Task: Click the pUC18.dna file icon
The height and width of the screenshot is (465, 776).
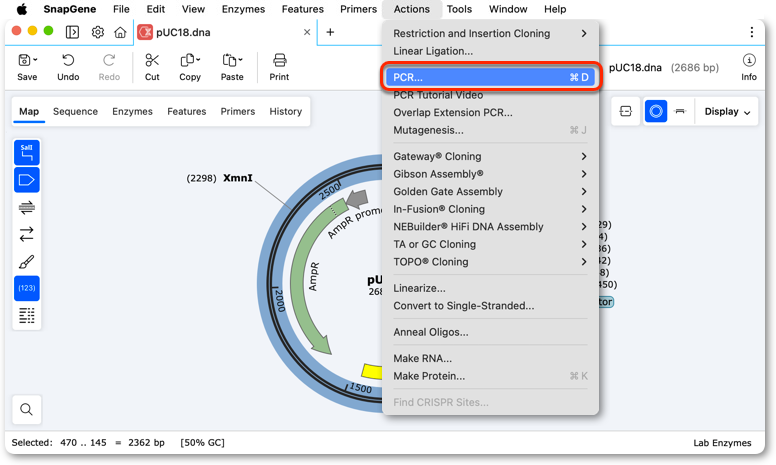Action: click(145, 32)
